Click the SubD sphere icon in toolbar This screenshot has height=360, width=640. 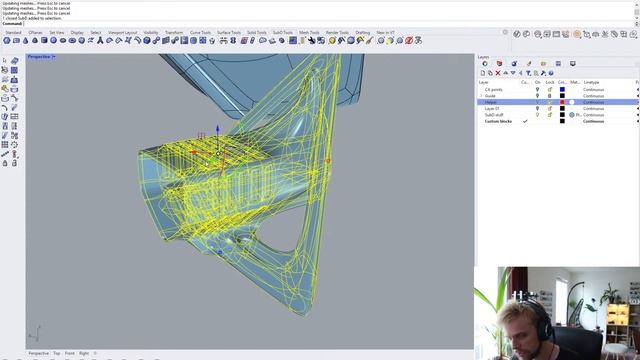point(53,40)
